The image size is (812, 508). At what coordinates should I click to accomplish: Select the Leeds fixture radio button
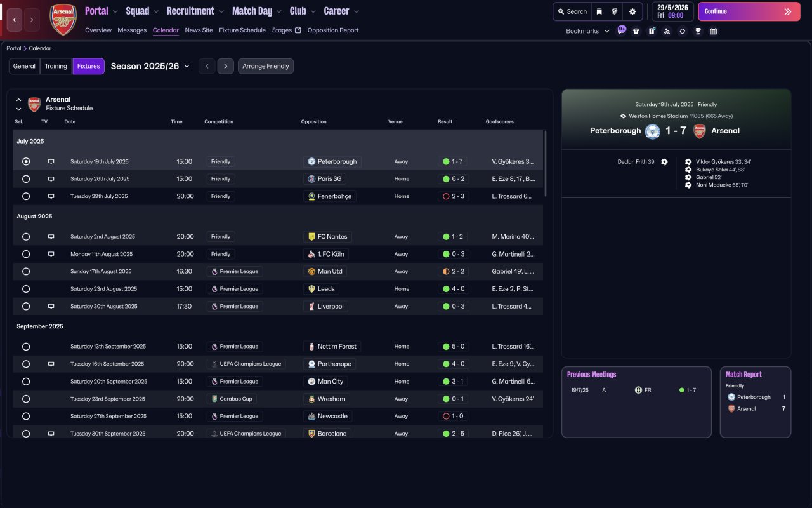click(26, 289)
